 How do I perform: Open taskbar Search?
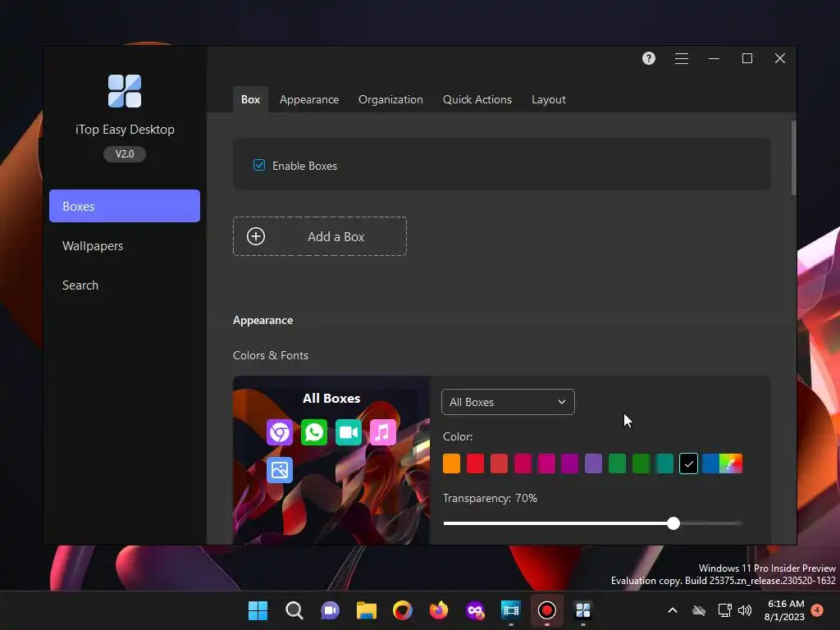[294, 610]
